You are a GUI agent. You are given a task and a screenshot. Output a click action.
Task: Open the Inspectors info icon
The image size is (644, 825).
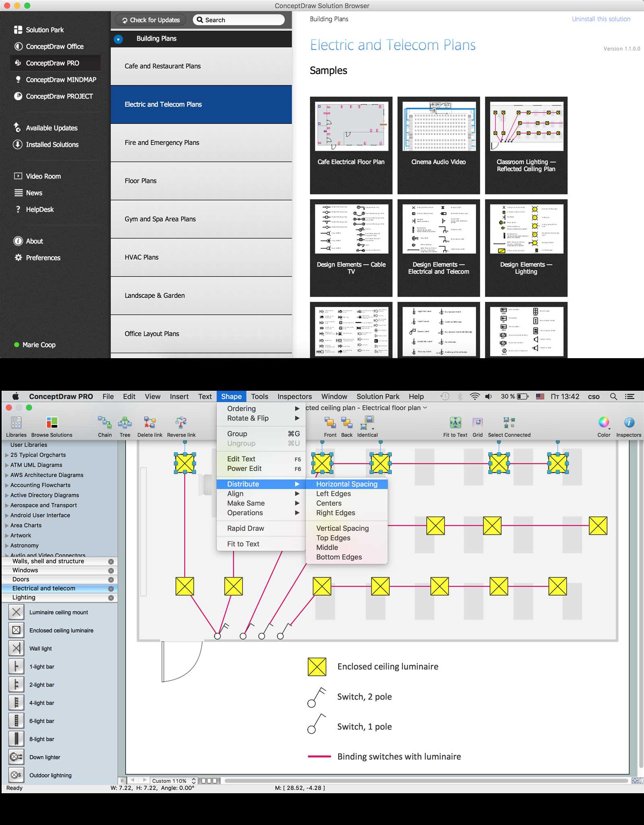click(629, 422)
